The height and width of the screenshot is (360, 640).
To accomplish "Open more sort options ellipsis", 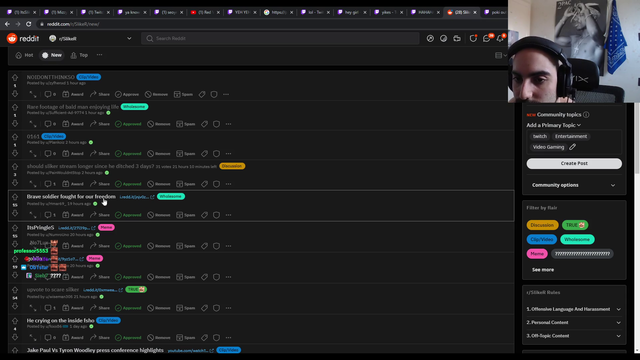I will [x=99, y=55].
